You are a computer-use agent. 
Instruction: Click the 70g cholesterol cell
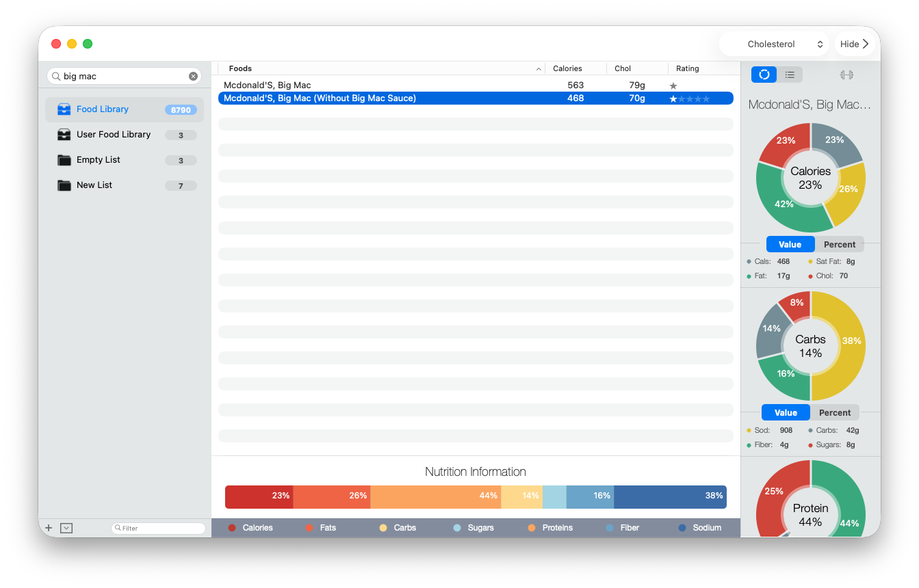[x=637, y=98]
